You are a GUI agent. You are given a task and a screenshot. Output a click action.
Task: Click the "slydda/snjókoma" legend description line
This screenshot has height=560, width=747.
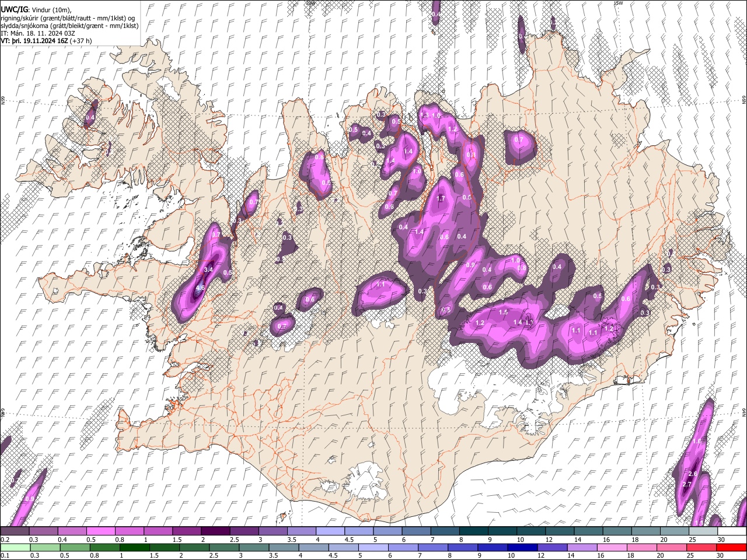tap(69, 26)
